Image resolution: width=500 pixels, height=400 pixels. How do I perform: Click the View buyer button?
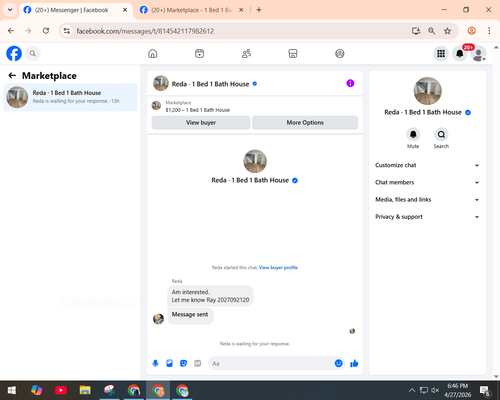201,123
